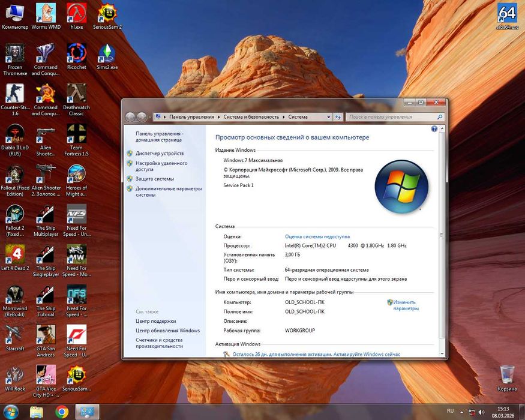Image resolution: width=525 pixels, height=420 pixels.
Task: Click the volume speaker tray icon
Action: tap(481, 412)
